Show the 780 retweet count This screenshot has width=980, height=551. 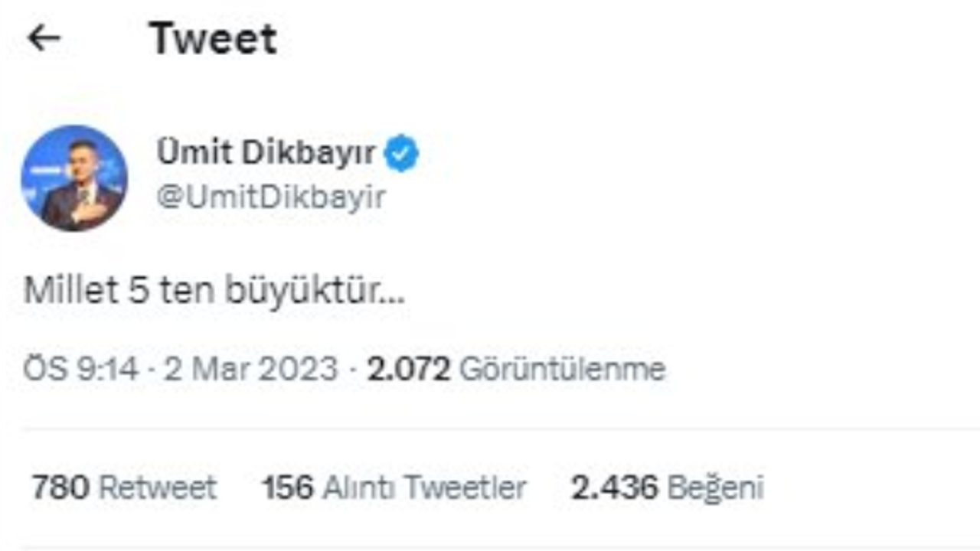coord(61,487)
